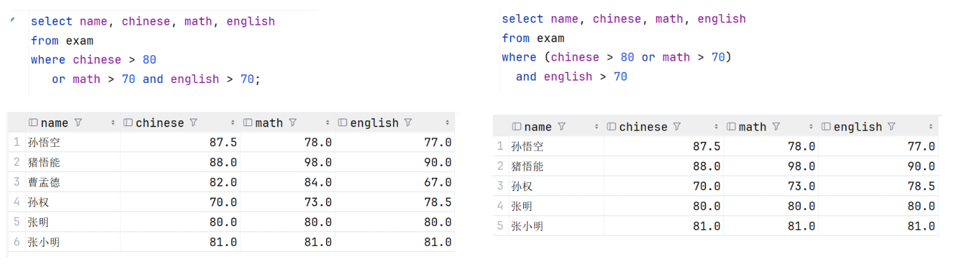The width and height of the screenshot is (980, 267).
Task: Click the green checkmark beside the left query
Action: pyautogui.click(x=12, y=20)
